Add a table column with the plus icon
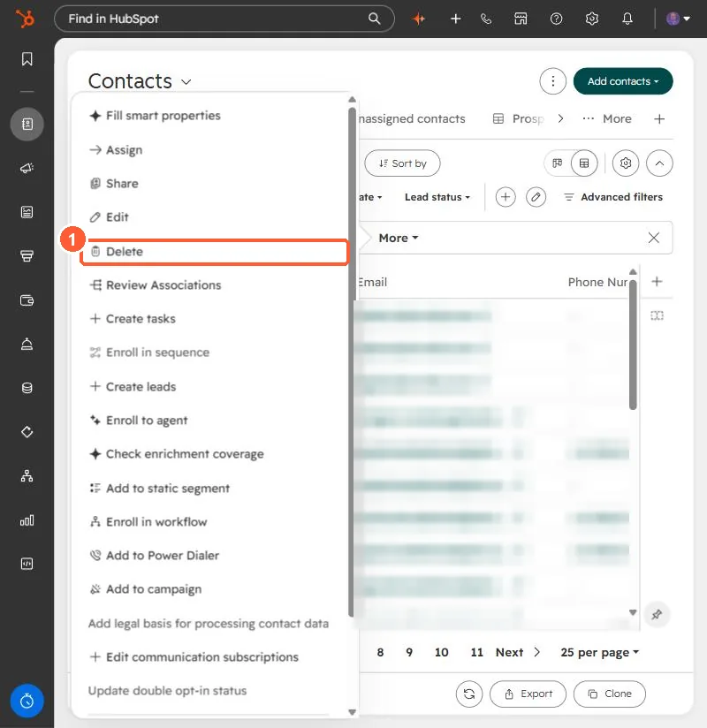The height and width of the screenshot is (728, 707). tap(657, 281)
